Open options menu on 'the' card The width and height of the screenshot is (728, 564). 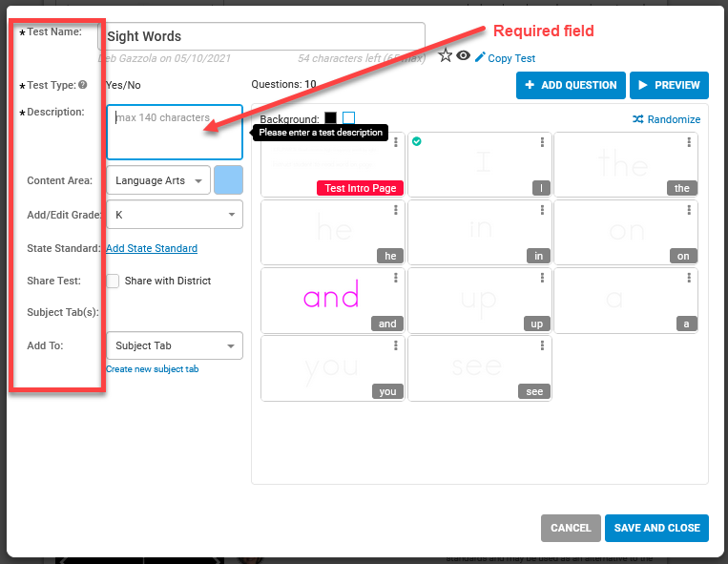689,142
